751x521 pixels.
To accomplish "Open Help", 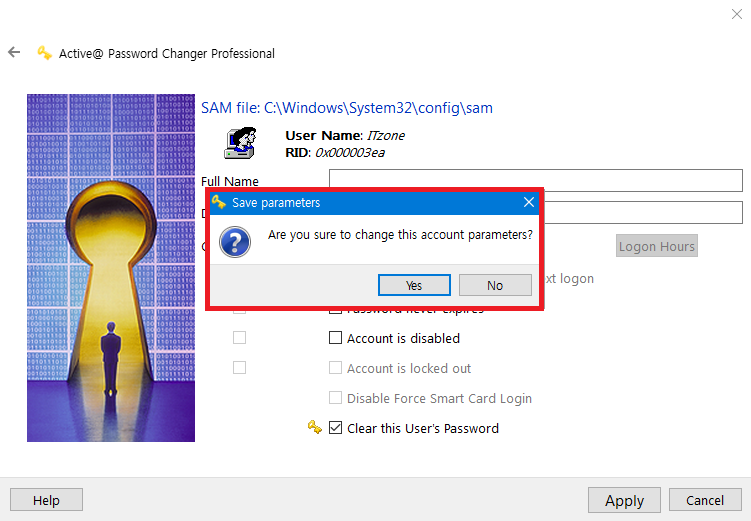I will (x=46, y=500).
